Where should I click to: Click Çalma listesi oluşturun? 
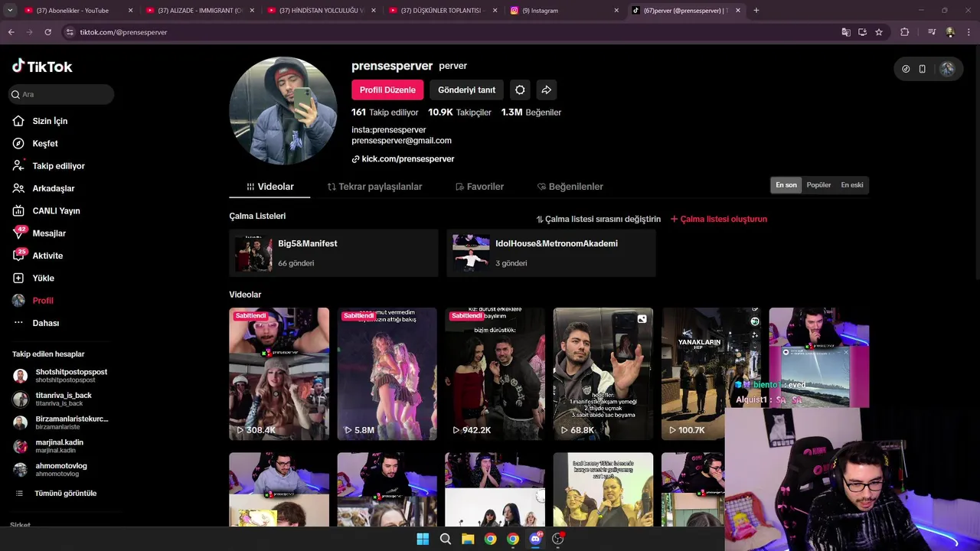(x=719, y=219)
